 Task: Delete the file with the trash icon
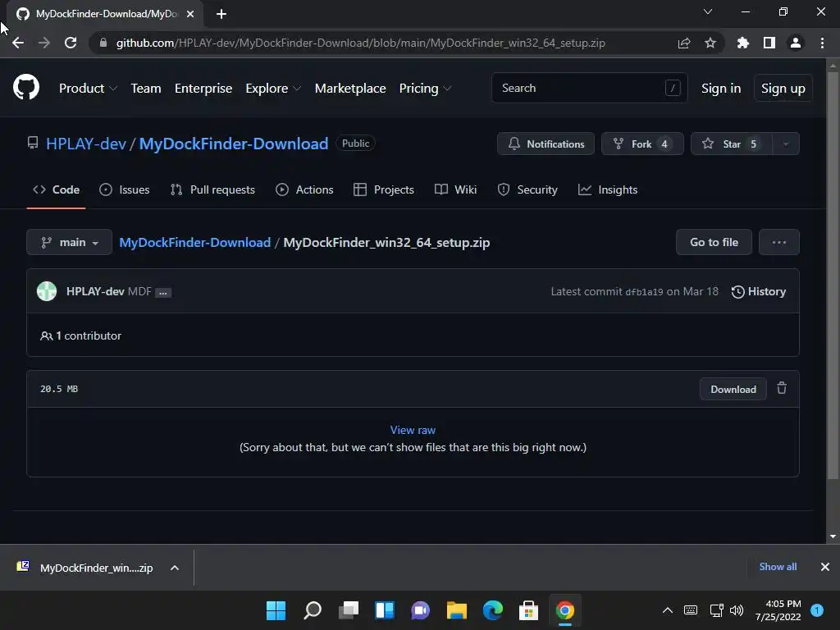(x=782, y=388)
